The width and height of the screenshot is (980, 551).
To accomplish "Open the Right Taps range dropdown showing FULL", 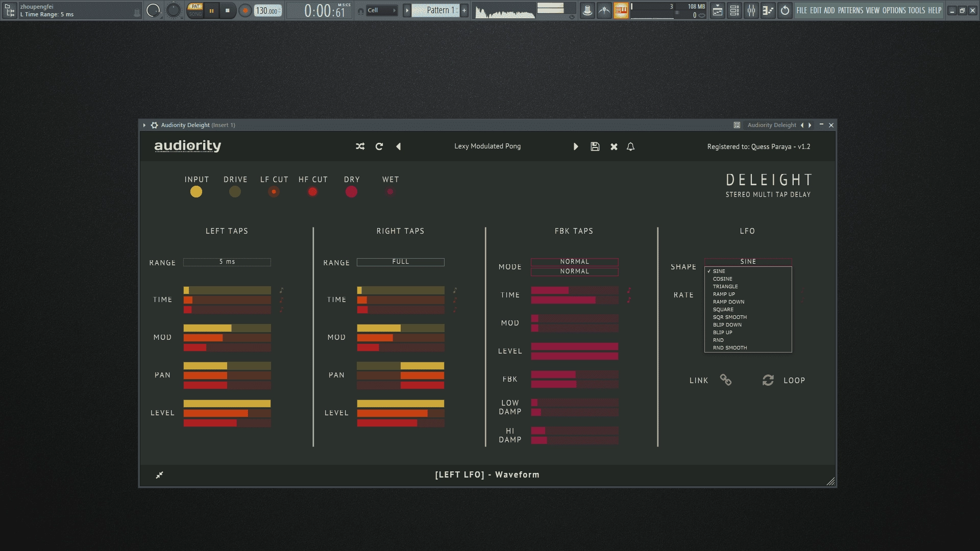I will pyautogui.click(x=401, y=262).
